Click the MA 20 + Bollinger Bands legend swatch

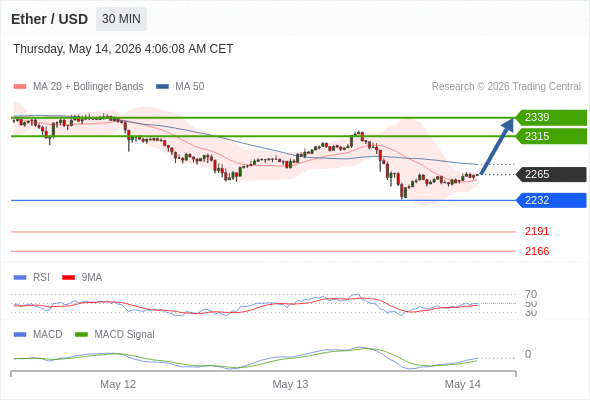[20, 87]
